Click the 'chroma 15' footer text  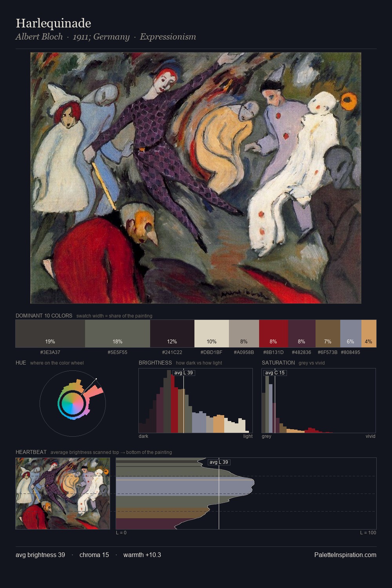point(94,555)
